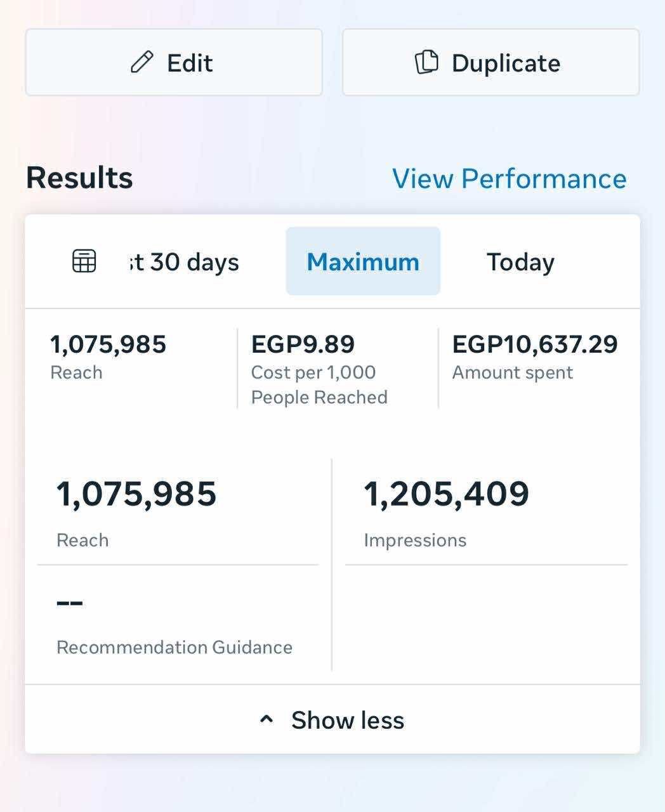Viewport: 665px width, 812px height.
Task: Select the 1,205,409 impressions number
Action: (x=446, y=494)
